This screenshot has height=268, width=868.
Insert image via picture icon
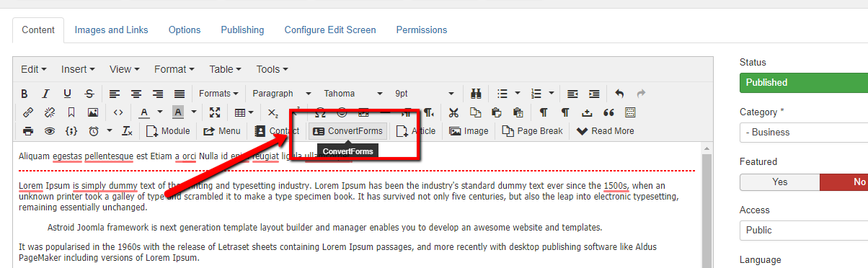tap(92, 112)
